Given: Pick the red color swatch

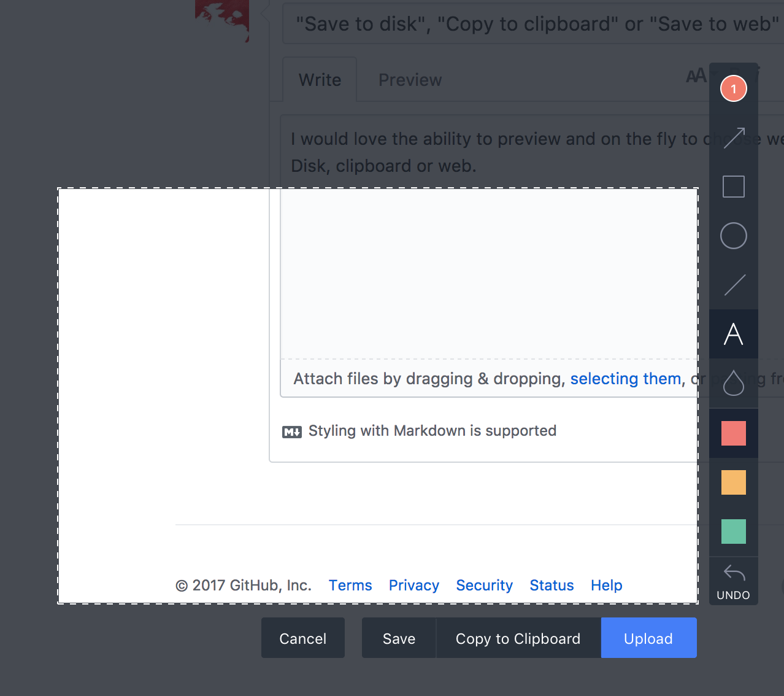Looking at the screenshot, I should click(734, 433).
